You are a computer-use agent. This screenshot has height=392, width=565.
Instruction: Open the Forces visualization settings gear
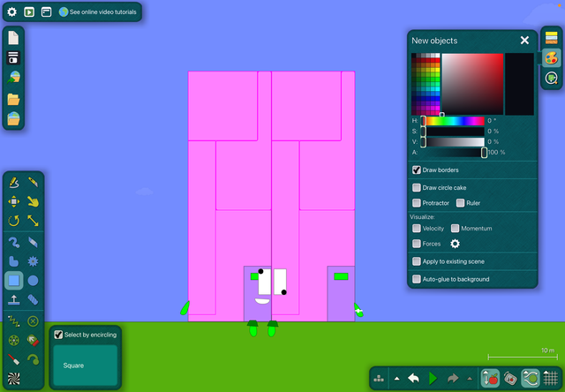pyautogui.click(x=456, y=244)
